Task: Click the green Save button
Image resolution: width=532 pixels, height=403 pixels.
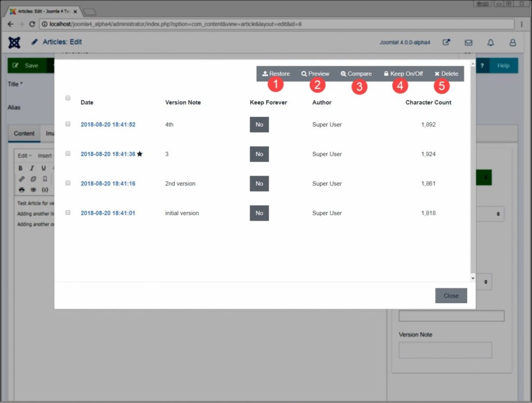Action: click(27, 66)
